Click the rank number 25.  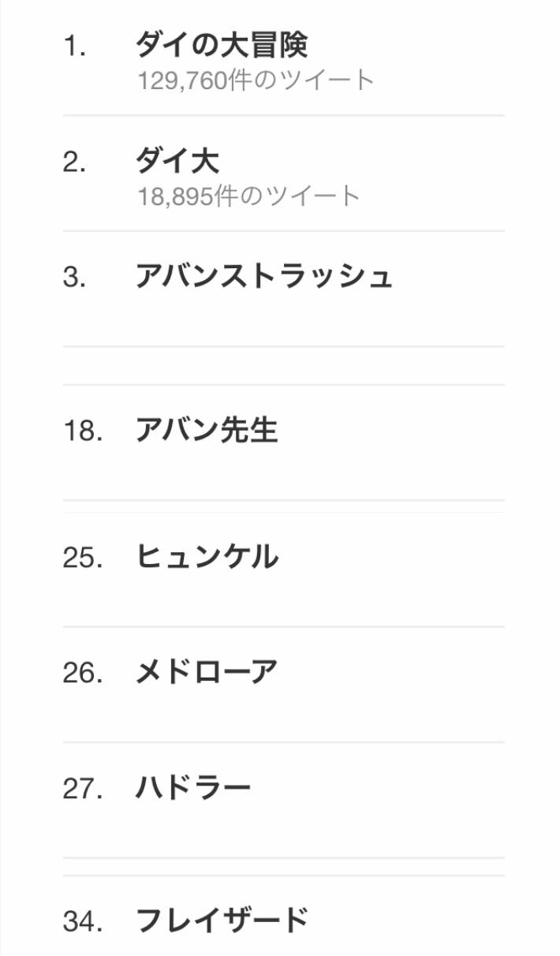[x=83, y=558]
